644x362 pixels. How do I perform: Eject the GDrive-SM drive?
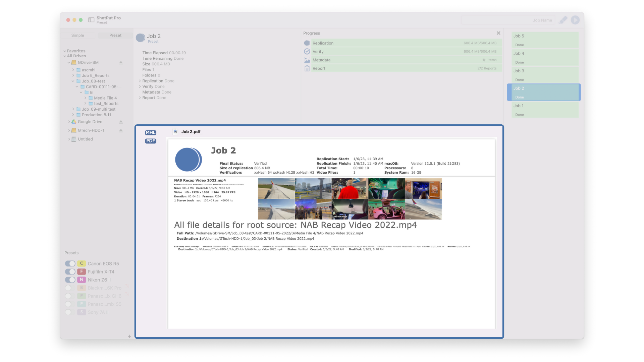point(121,63)
